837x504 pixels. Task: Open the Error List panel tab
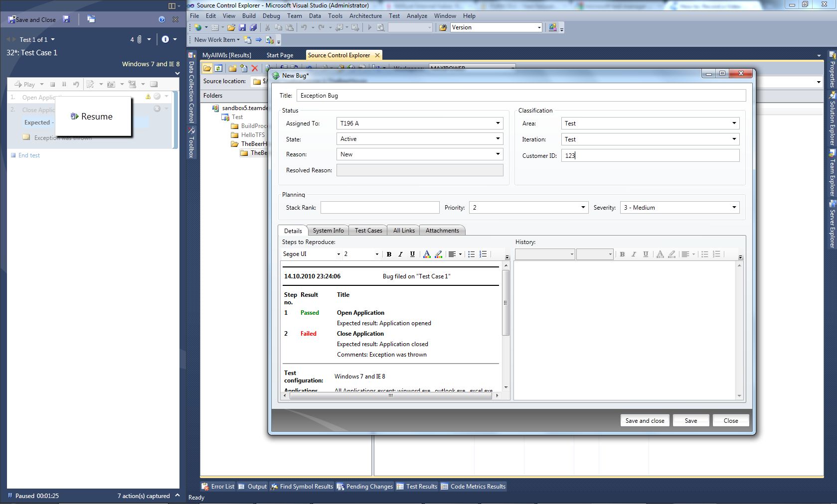pyautogui.click(x=218, y=487)
